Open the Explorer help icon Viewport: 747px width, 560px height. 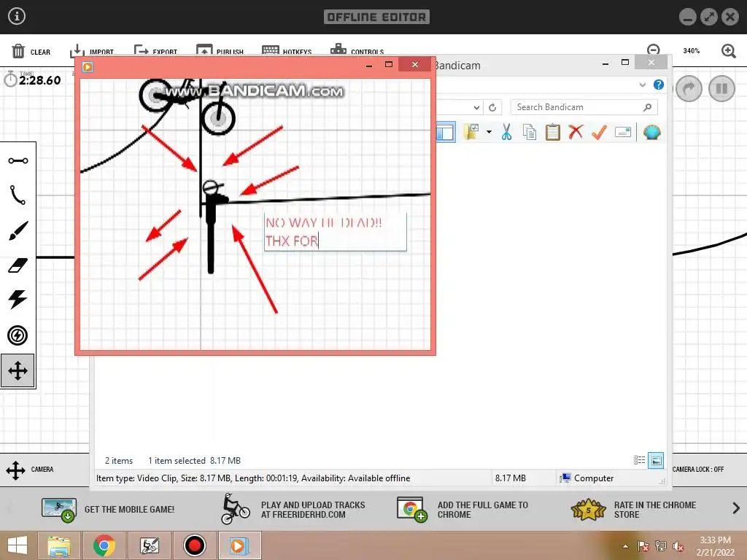659,85
